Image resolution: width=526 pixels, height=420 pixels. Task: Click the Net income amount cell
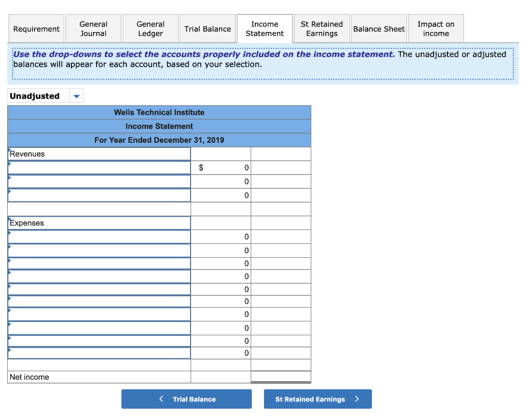coord(280,377)
